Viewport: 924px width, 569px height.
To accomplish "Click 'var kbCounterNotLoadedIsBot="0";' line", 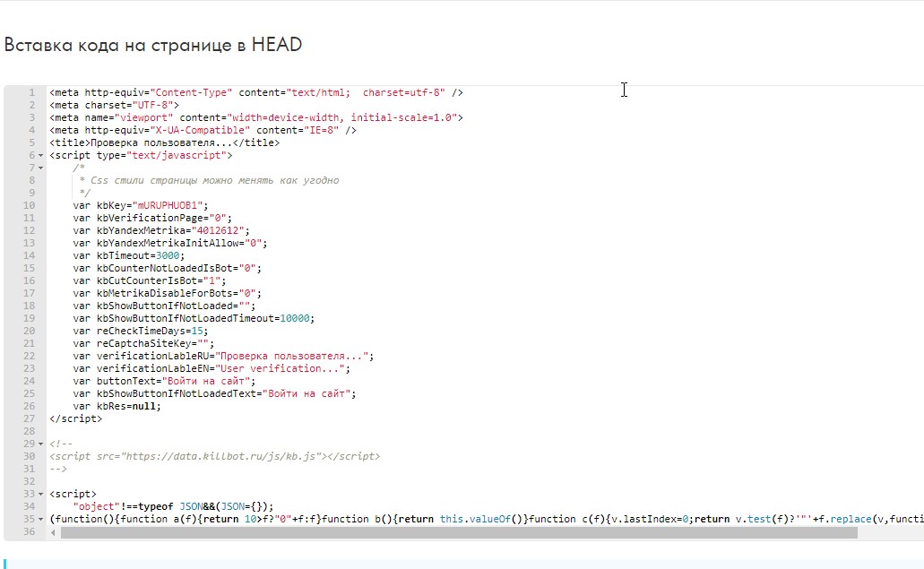I will pos(168,268).
